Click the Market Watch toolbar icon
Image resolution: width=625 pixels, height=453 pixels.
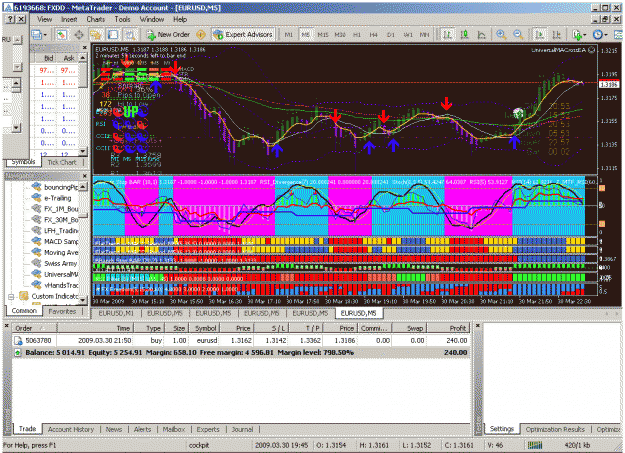point(61,35)
